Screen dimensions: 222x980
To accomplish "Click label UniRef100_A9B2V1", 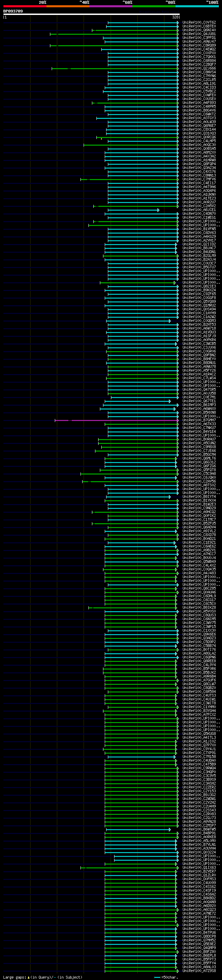I will click(x=199, y=550).
